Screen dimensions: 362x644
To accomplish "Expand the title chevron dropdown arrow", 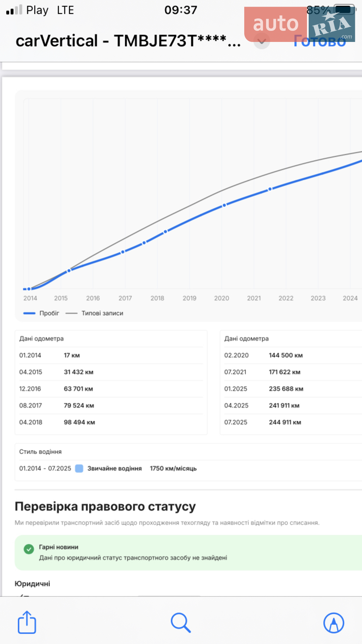I will click(262, 41).
